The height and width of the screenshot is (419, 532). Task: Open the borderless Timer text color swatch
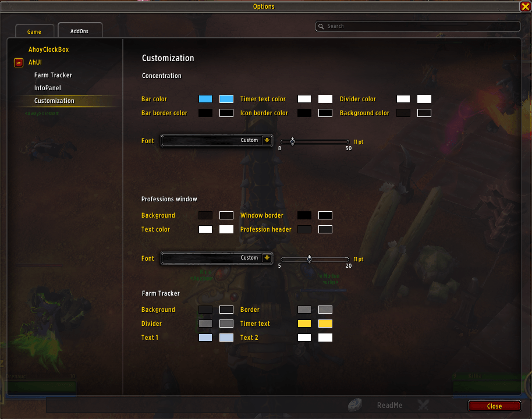click(304, 99)
